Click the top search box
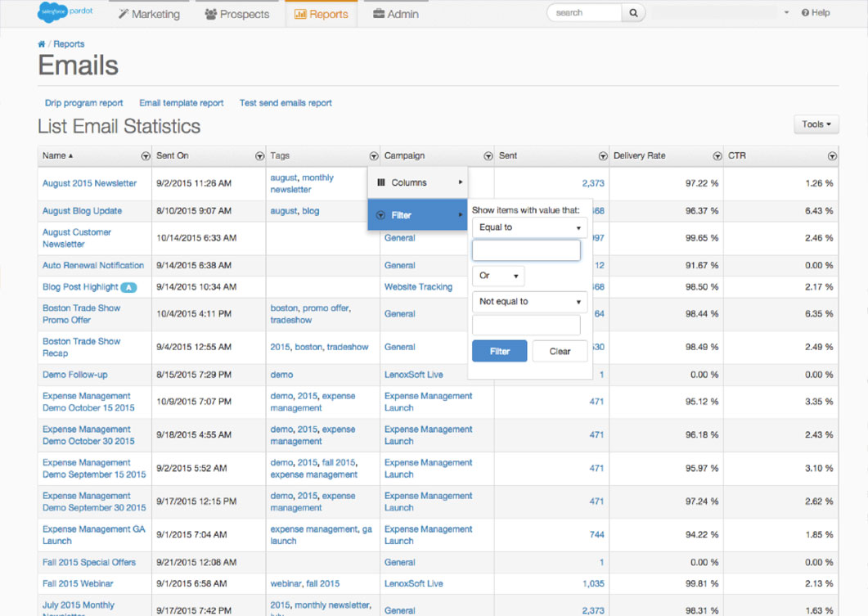This screenshot has height=616, width=868. pyautogui.click(x=584, y=13)
